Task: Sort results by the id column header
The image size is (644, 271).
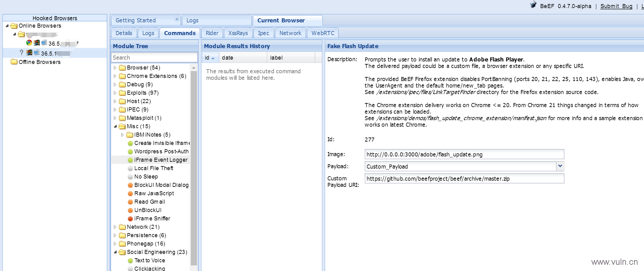Action: [x=207, y=58]
